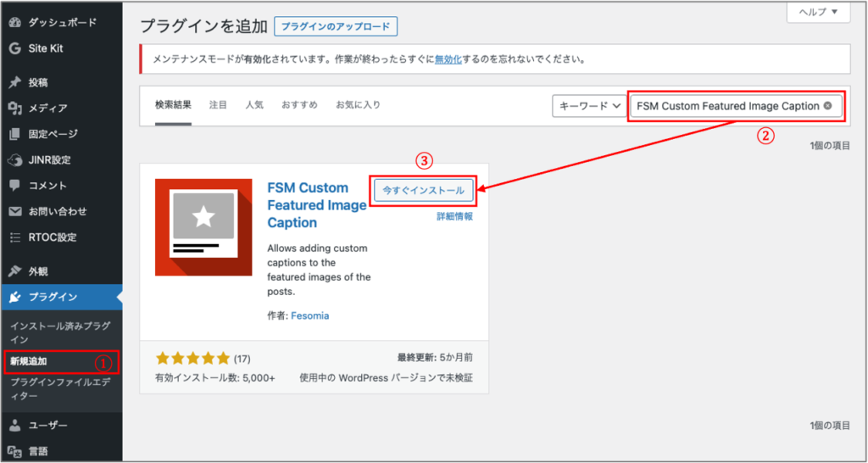Click the Dashboard gauge icon in sidebar
This screenshot has height=463, width=868.
(15, 23)
